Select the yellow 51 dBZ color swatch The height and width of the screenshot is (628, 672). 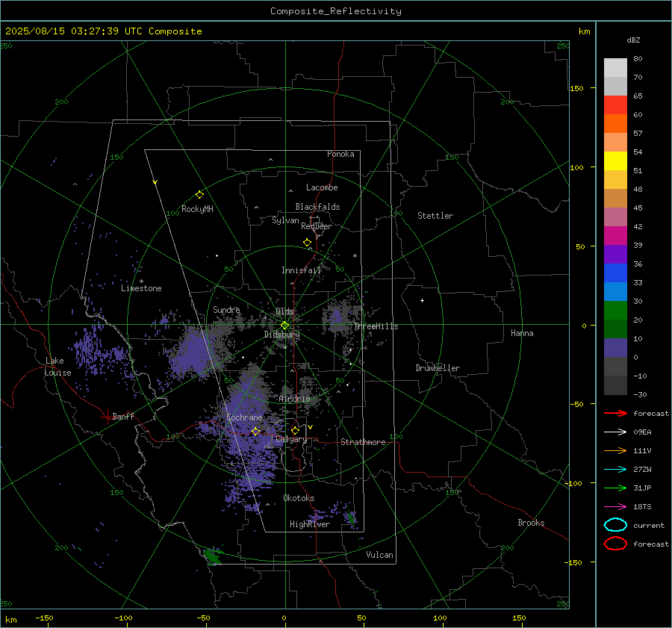click(x=615, y=161)
